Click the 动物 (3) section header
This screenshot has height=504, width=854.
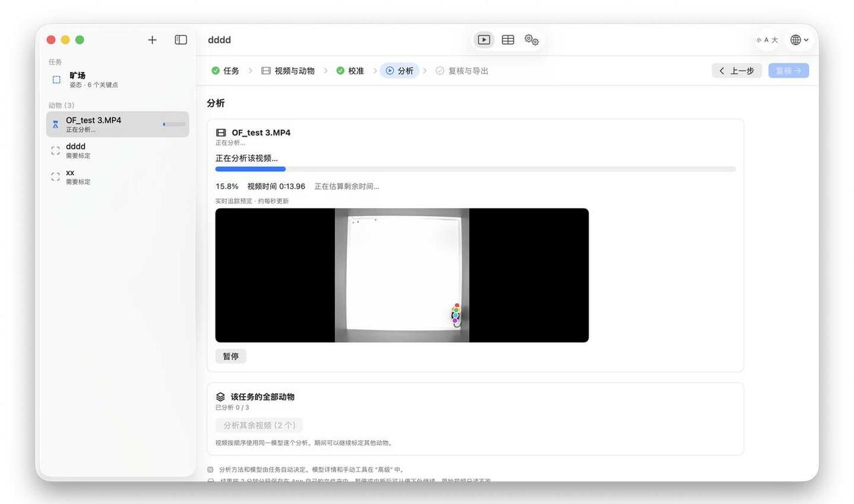(x=61, y=105)
